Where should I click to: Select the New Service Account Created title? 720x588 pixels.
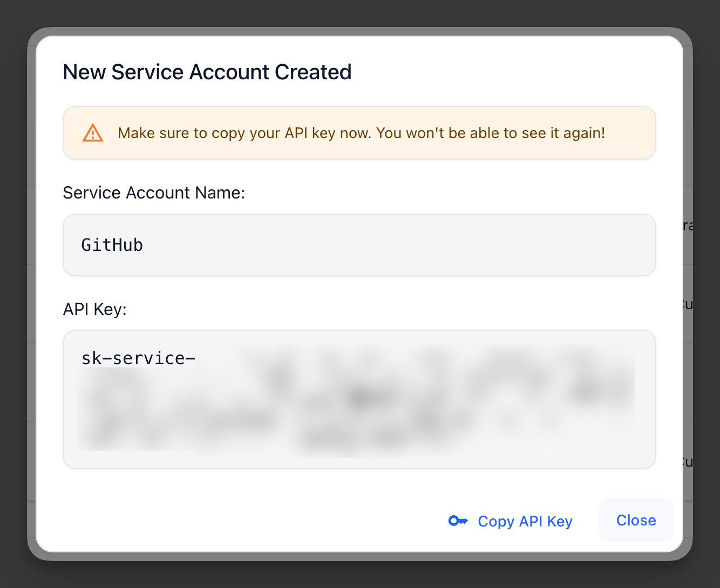(x=207, y=72)
